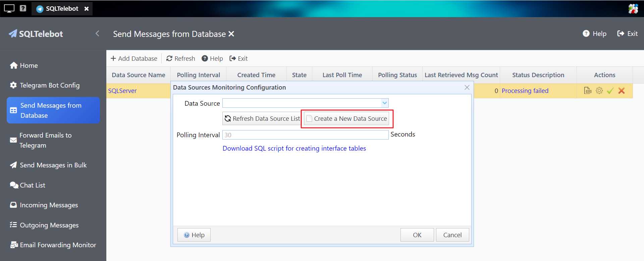Click into the Polling Interval input field
644x261 pixels.
pos(305,135)
